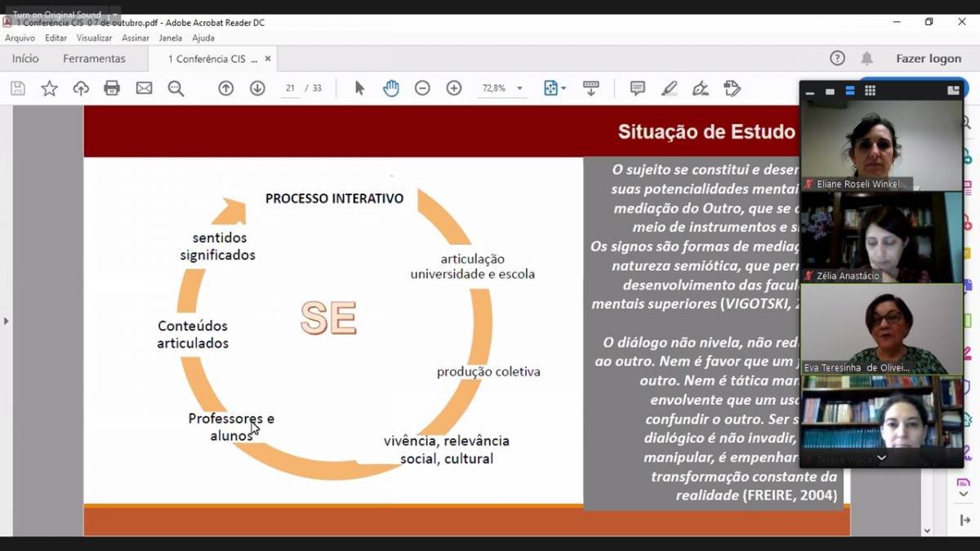This screenshot has height=551, width=980.
Task: Open notifications bell
Action: (x=866, y=59)
